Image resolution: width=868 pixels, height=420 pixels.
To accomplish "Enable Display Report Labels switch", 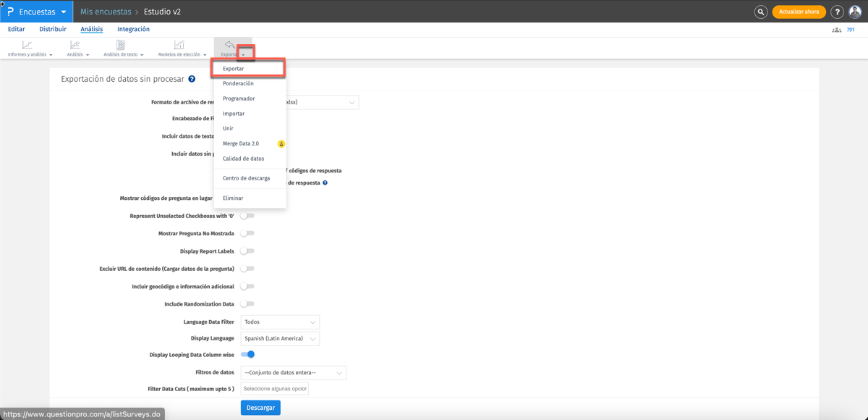I will (247, 251).
